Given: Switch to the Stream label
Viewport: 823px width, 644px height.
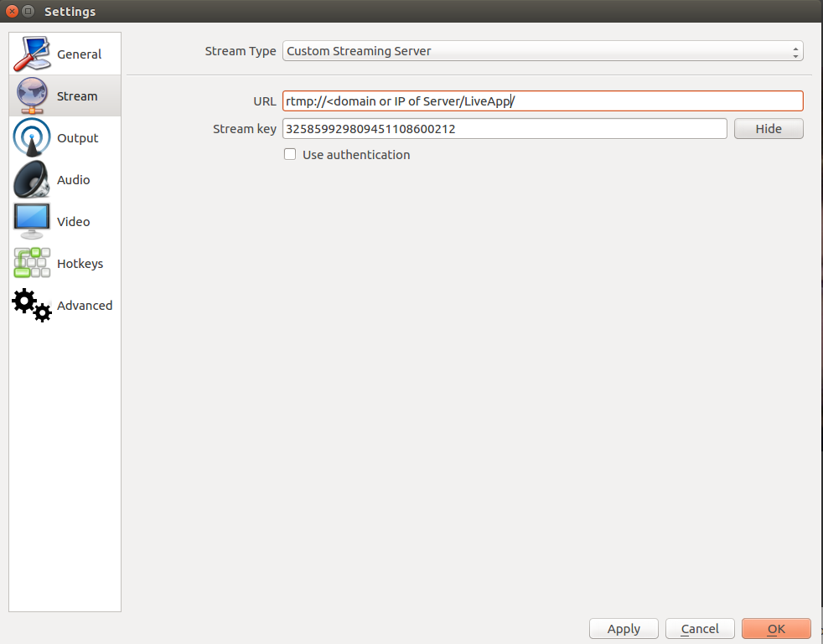Looking at the screenshot, I should pos(77,96).
